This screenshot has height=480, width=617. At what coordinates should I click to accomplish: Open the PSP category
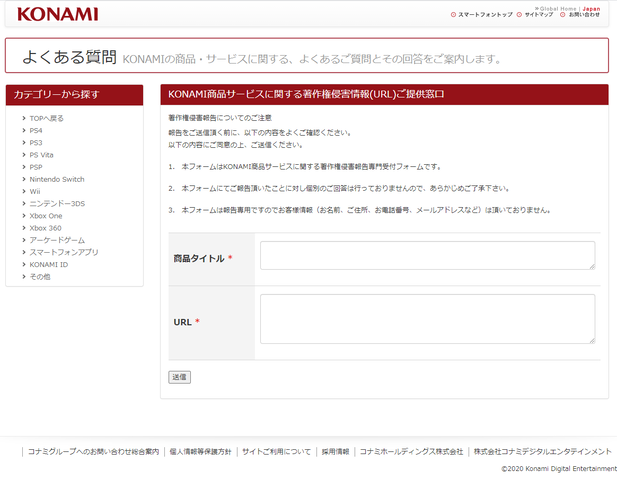(36, 167)
